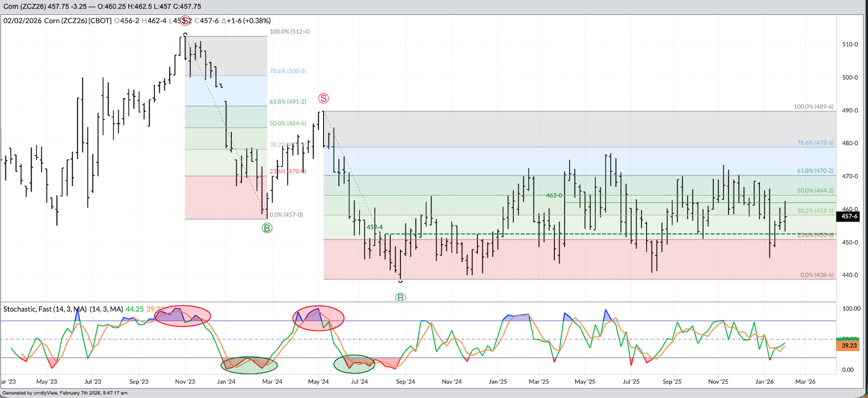Select the green oval on stochastic near Jul '24
868x398 pixels.
[x=354, y=364]
